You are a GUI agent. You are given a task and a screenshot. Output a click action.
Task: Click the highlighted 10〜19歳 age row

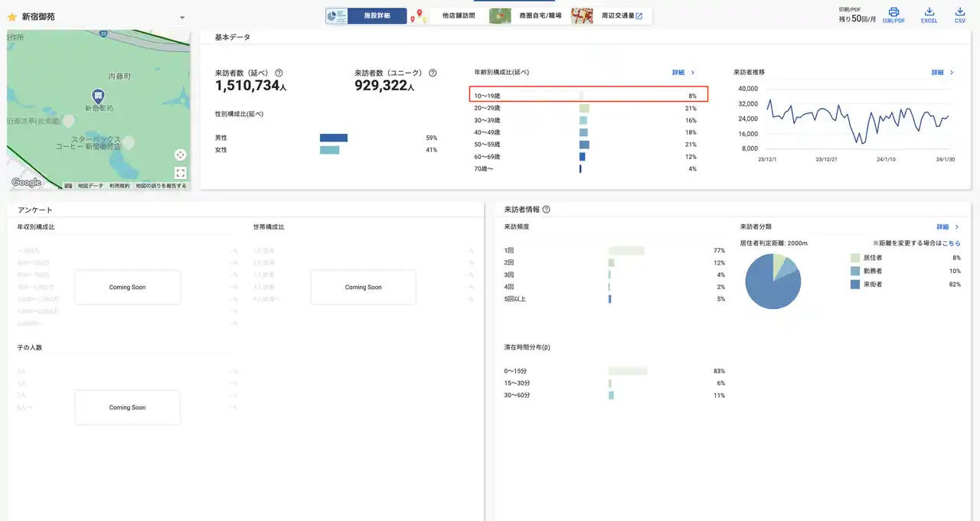coord(588,94)
